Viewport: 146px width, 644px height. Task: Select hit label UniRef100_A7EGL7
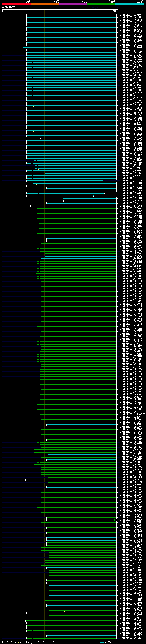click(131, 211)
